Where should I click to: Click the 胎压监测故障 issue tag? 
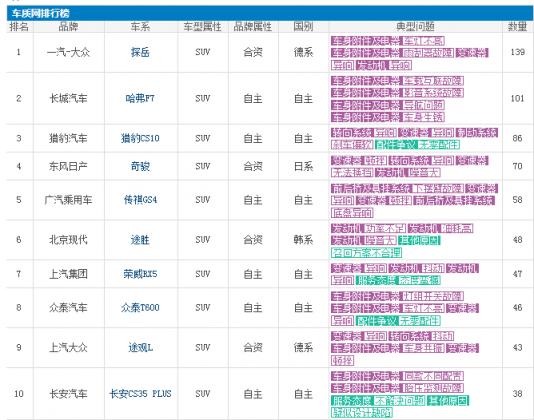433,388
